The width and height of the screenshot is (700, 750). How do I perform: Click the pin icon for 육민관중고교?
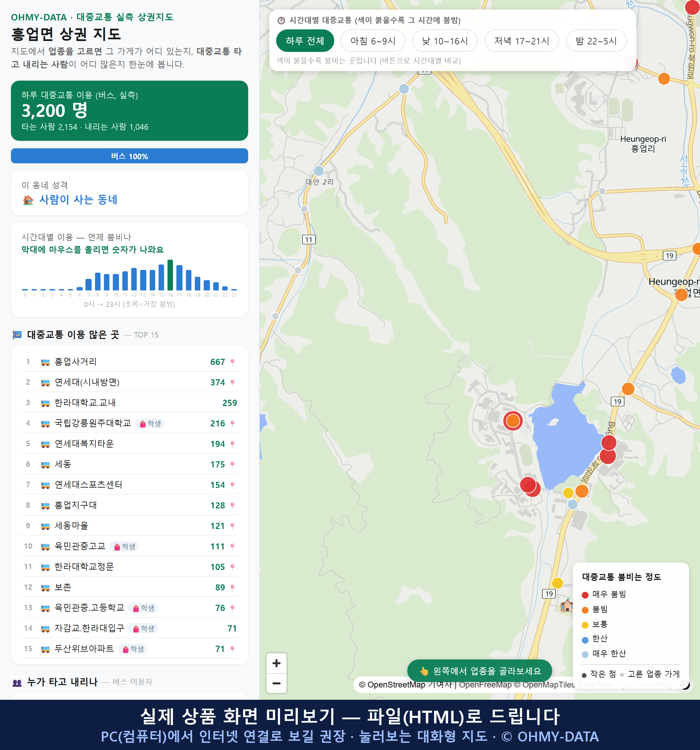pyautogui.click(x=232, y=547)
